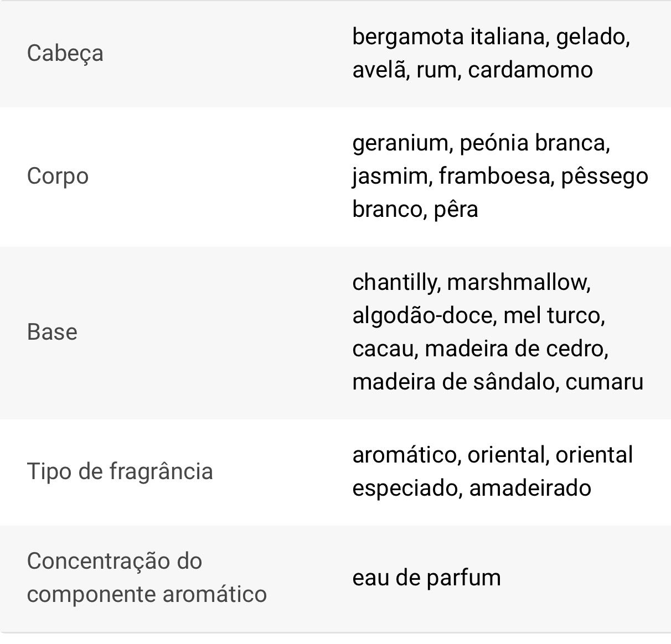This screenshot has width=671, height=644.
Task: Click the word pêra
Action: 456,210
